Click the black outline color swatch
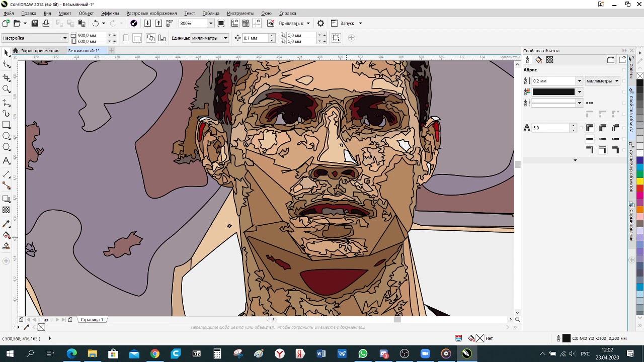 coord(553,92)
